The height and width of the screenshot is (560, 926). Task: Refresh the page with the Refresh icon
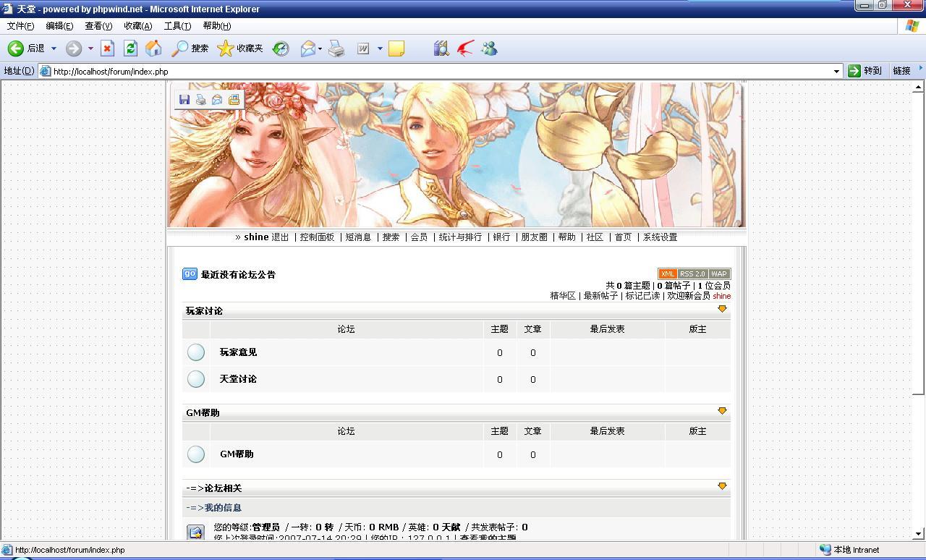(x=130, y=48)
